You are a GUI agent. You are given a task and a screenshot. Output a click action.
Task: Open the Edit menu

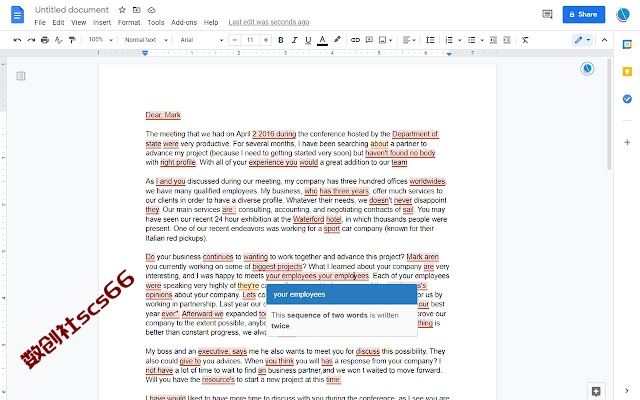[58, 22]
